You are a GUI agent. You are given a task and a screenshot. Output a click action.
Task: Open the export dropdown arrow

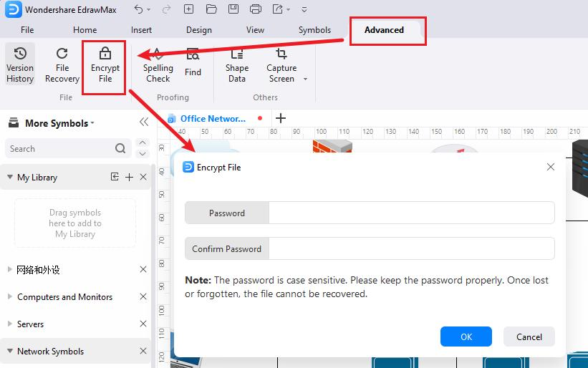pyautogui.click(x=288, y=10)
